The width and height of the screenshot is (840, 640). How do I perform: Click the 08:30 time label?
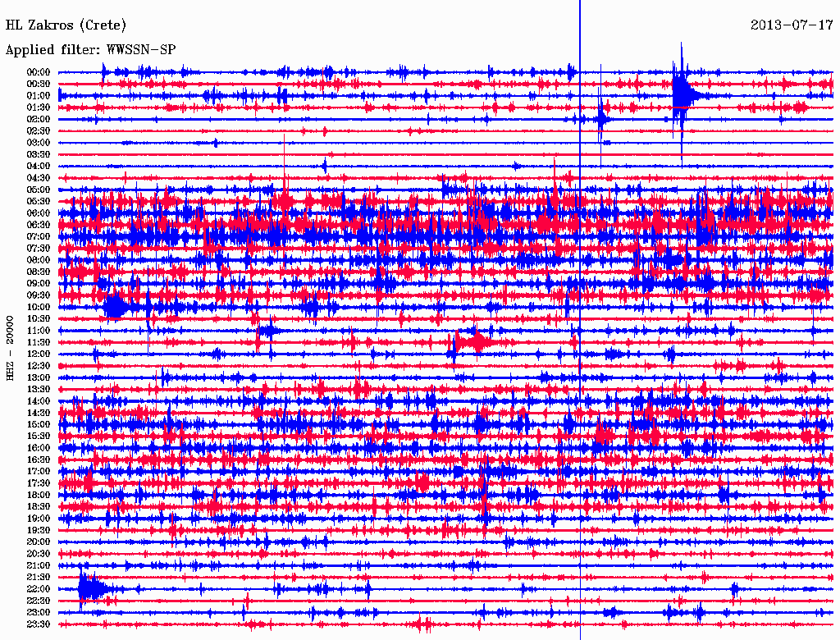pos(39,272)
